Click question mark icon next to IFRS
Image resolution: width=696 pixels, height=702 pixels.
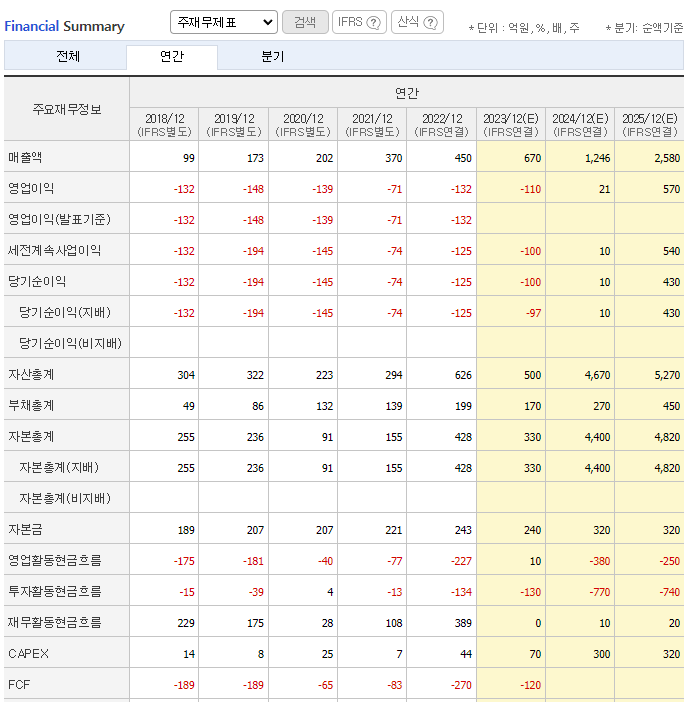[373, 22]
